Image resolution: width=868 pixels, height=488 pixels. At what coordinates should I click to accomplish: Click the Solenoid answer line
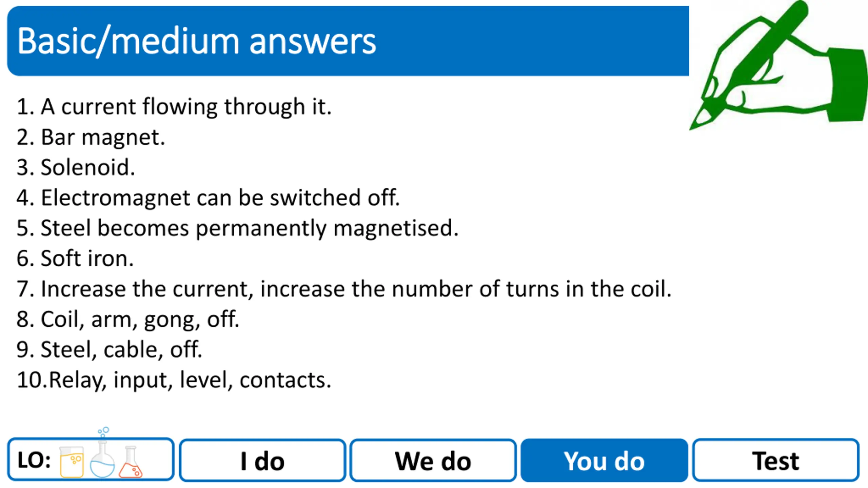point(76,167)
